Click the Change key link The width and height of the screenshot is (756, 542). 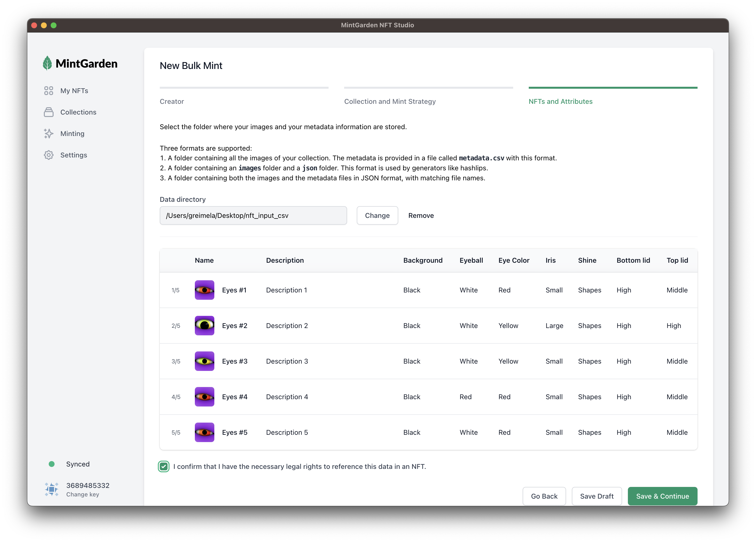(x=83, y=494)
